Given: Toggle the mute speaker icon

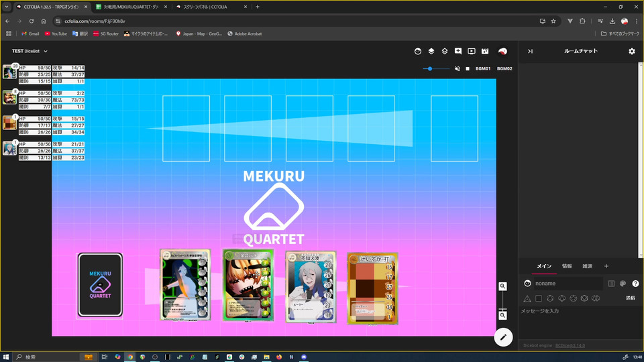Looking at the screenshot, I should [x=457, y=68].
